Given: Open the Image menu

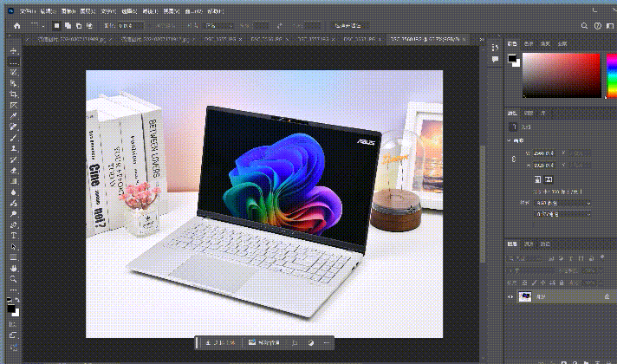Looking at the screenshot, I should [68, 11].
